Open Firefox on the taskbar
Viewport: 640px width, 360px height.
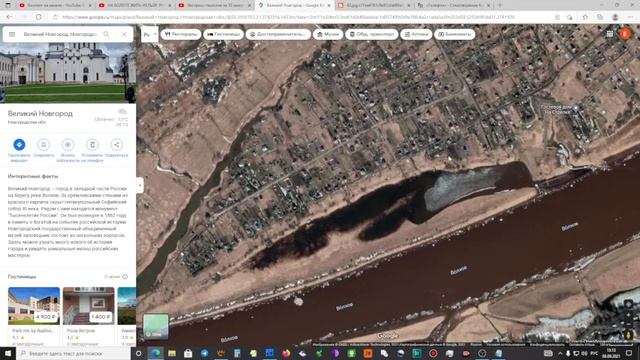286,353
